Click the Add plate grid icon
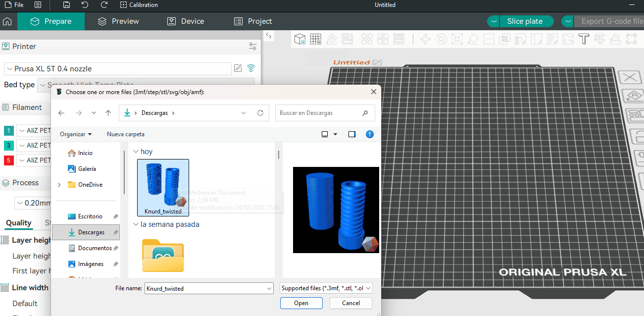This screenshot has height=316, width=644. click(316, 39)
